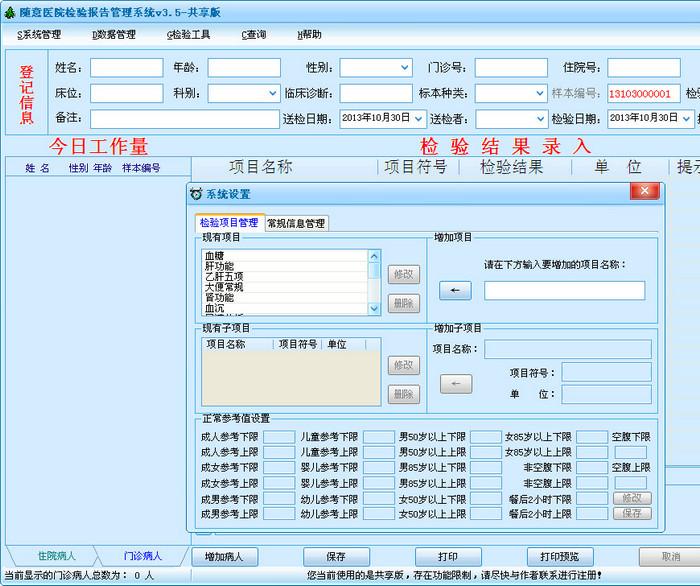Click the 成人参考下限 input box

tap(279, 436)
